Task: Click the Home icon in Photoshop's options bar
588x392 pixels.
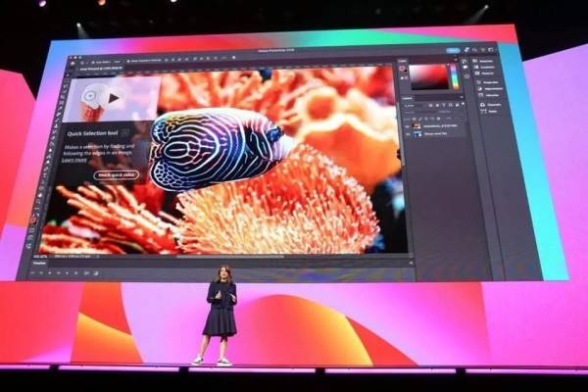Action: (72, 63)
